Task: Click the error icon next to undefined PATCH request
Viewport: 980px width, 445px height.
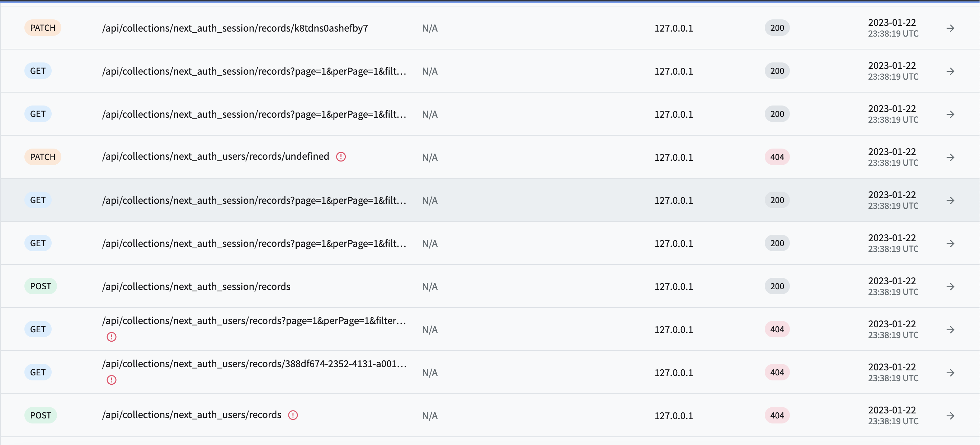Action: point(341,156)
